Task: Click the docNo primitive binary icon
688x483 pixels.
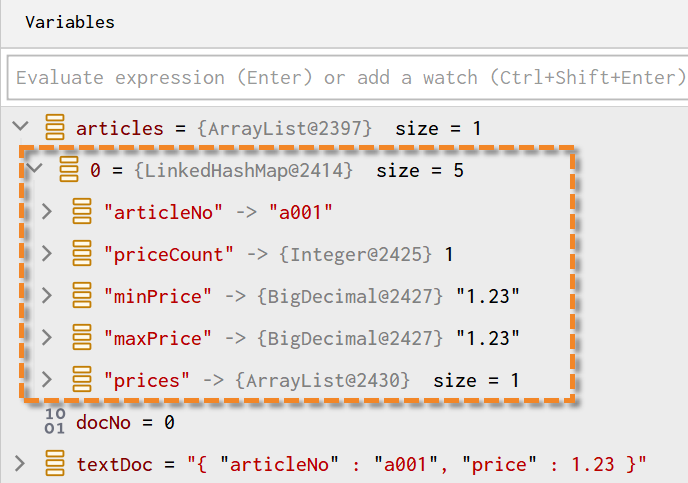Action: click(x=55, y=421)
